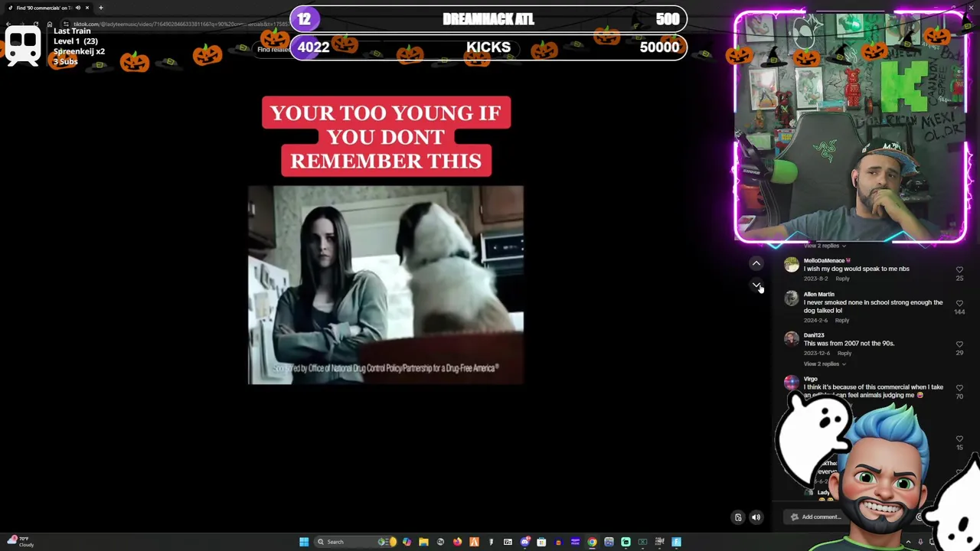980x551 pixels.
Task: Open File Explorer from the taskbar
Action: point(423,542)
